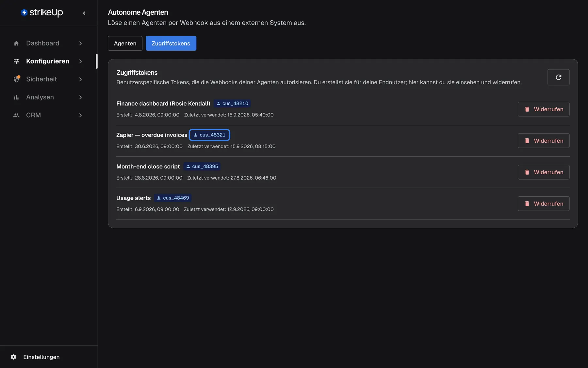Click the Month-end close script title
The height and width of the screenshot is (368, 588).
coord(148,166)
